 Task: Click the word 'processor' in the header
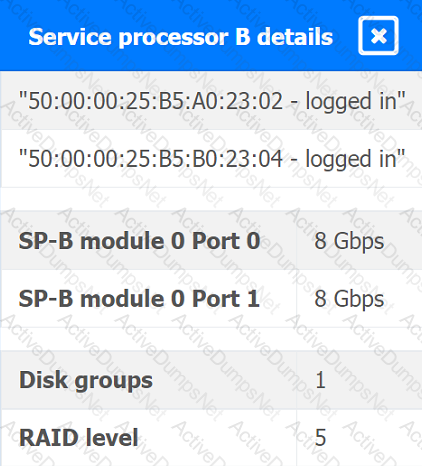(x=173, y=37)
